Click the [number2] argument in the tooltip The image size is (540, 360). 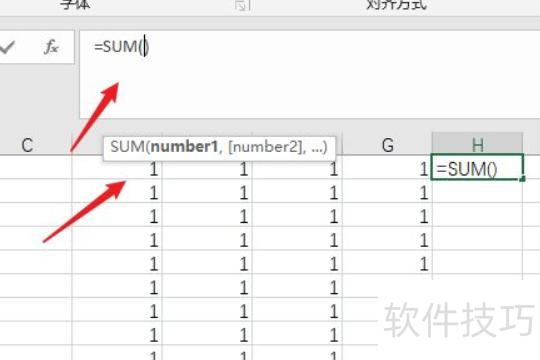(267, 147)
